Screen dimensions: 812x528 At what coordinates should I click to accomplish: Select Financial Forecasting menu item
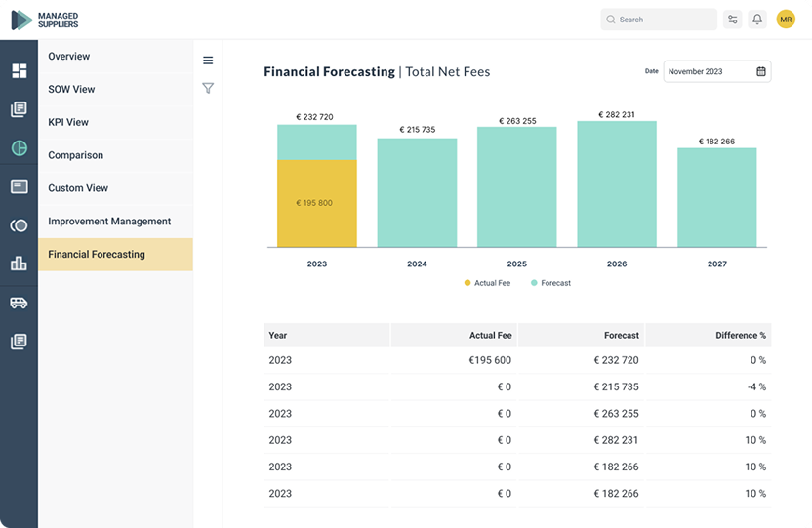(115, 255)
